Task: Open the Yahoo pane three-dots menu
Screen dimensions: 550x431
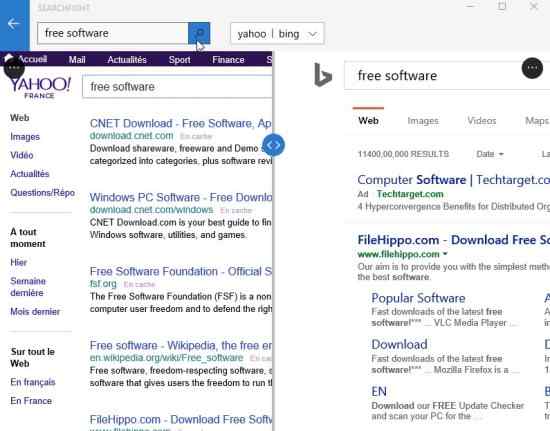Action: point(14,68)
